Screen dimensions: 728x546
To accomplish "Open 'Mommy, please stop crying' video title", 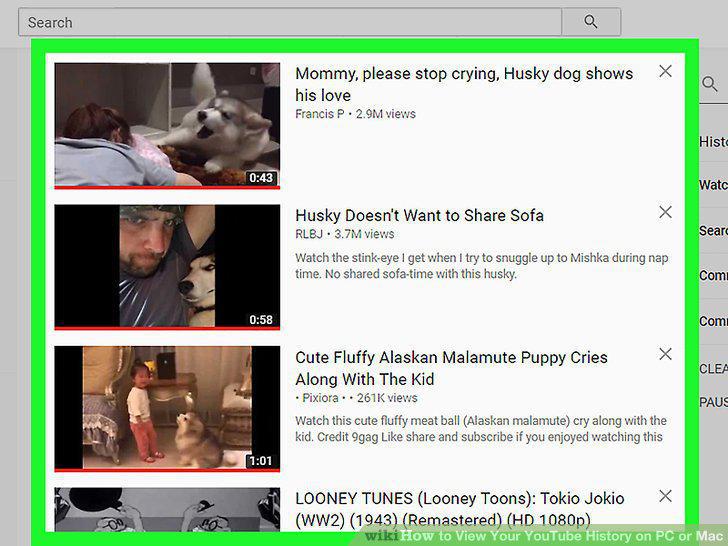I will pos(464,84).
